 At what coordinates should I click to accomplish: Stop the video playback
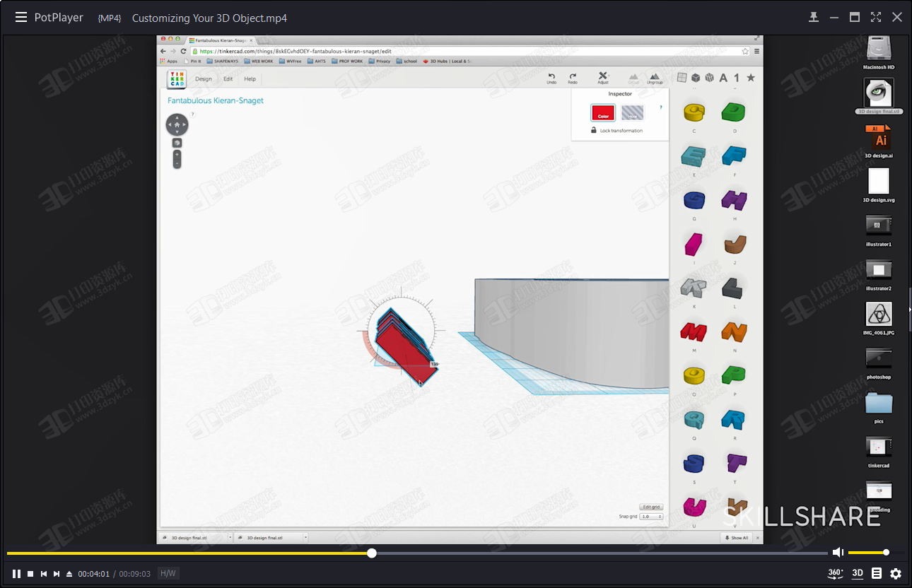30,574
